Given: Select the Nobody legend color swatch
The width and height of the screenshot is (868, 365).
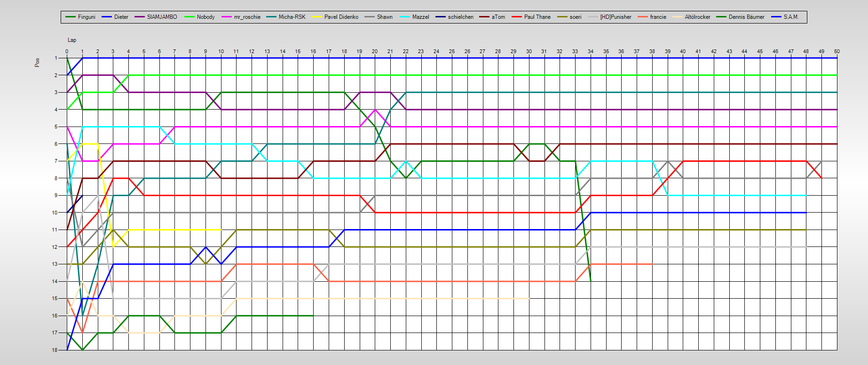Looking at the screenshot, I should click(x=189, y=17).
